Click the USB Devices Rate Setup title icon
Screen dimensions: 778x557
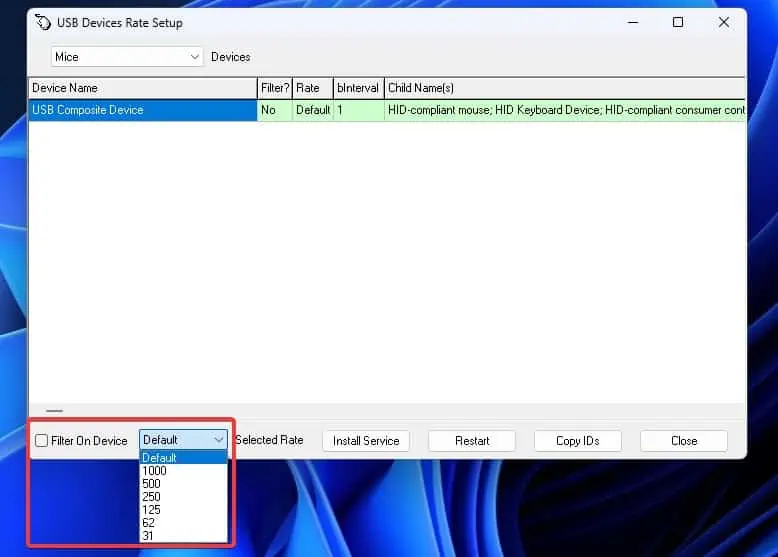43,23
